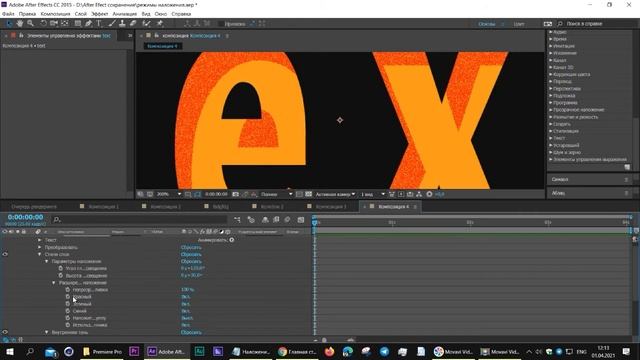Open the 200% magnification dropdown
640x360 pixels.
(169, 194)
